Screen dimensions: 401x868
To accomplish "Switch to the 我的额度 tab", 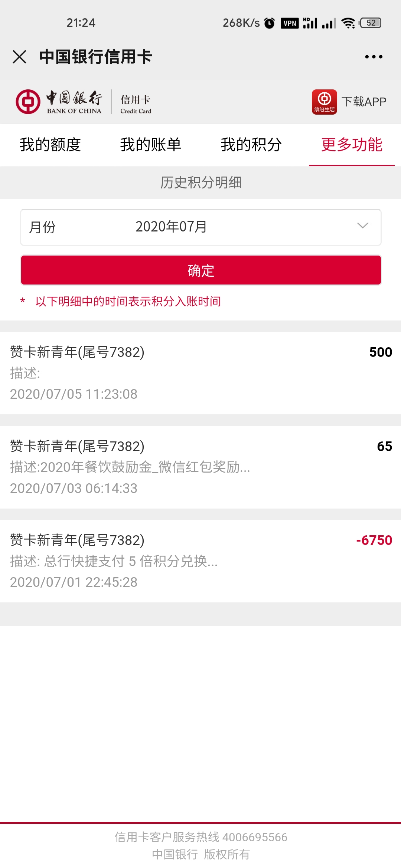I will pos(50,145).
